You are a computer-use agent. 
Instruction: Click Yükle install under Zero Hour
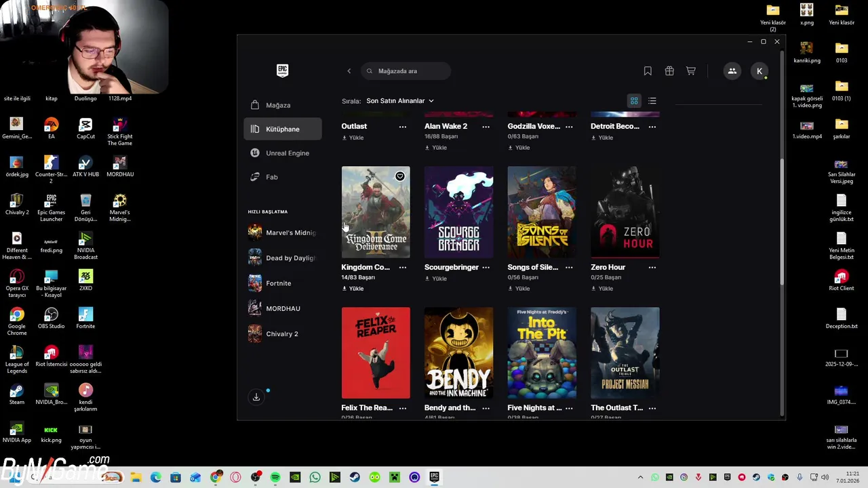tap(602, 288)
